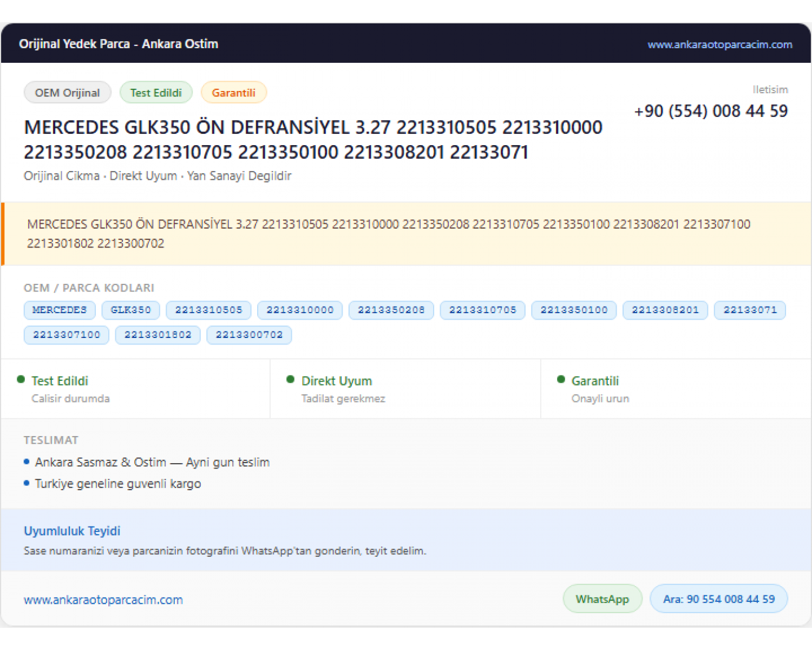Select part code 2213307100 chip
The height and width of the screenshot is (650, 812).
[67, 335]
